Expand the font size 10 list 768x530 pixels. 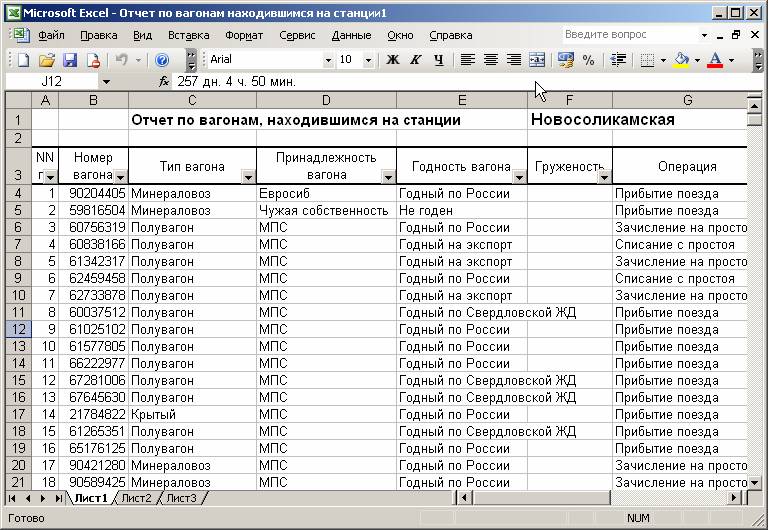[x=368, y=60]
